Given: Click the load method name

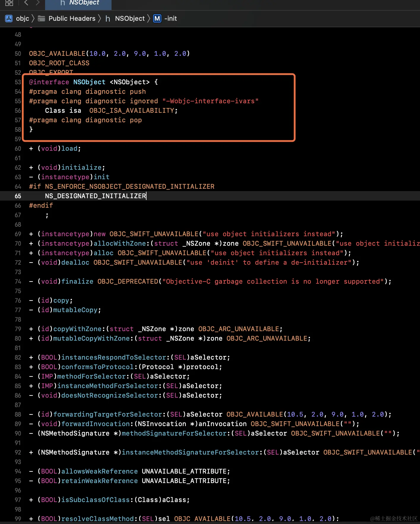Looking at the screenshot, I should [69, 149].
